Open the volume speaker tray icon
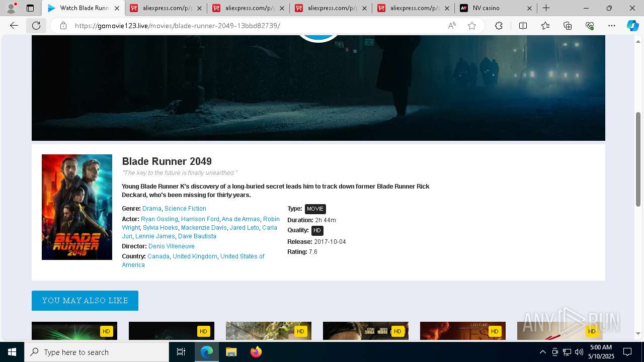Image resolution: width=644 pixels, height=362 pixels. click(x=579, y=352)
